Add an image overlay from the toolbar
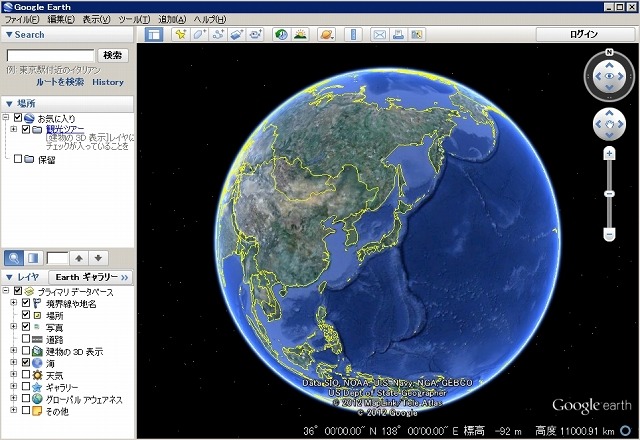Image resolution: width=640 pixels, height=440 pixels. (x=237, y=35)
